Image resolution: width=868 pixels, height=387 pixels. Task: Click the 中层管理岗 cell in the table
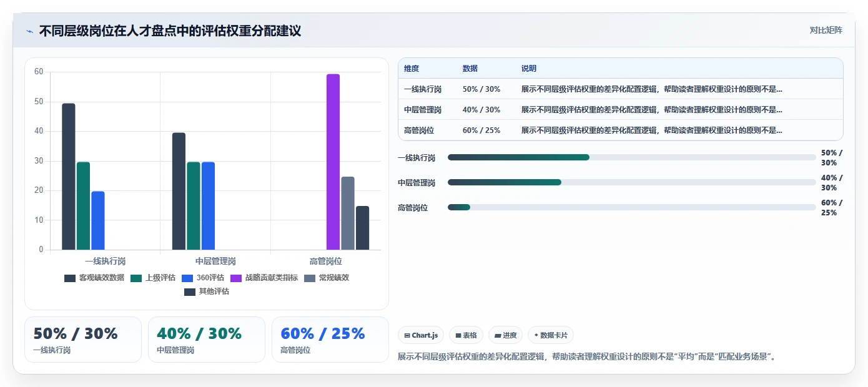coord(423,110)
